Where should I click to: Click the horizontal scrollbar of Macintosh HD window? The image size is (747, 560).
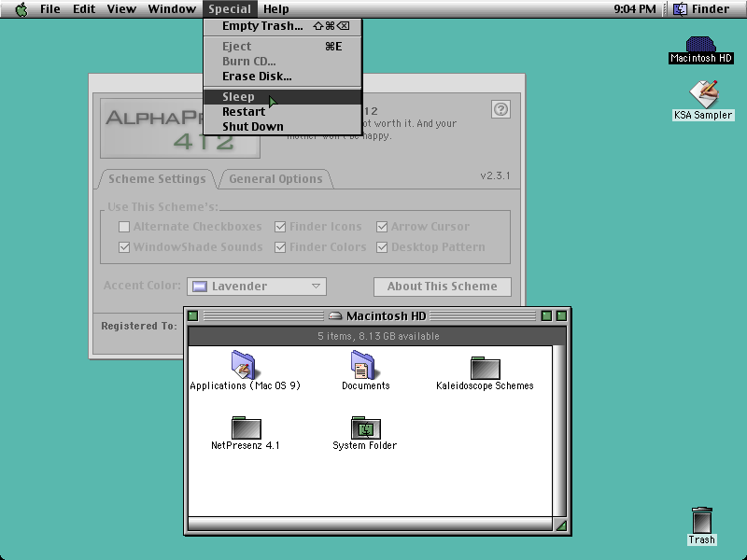click(370, 525)
